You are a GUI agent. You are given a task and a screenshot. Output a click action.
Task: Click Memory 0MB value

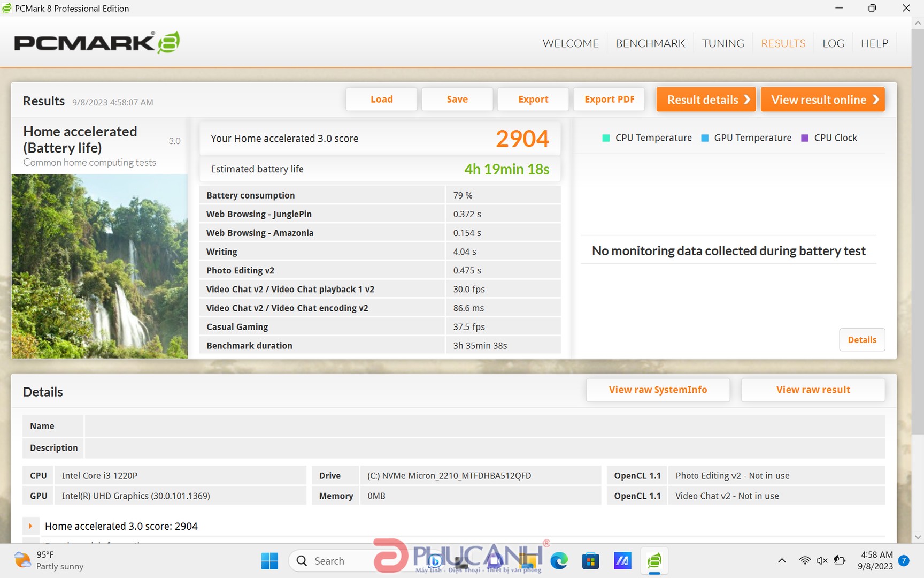376,496
